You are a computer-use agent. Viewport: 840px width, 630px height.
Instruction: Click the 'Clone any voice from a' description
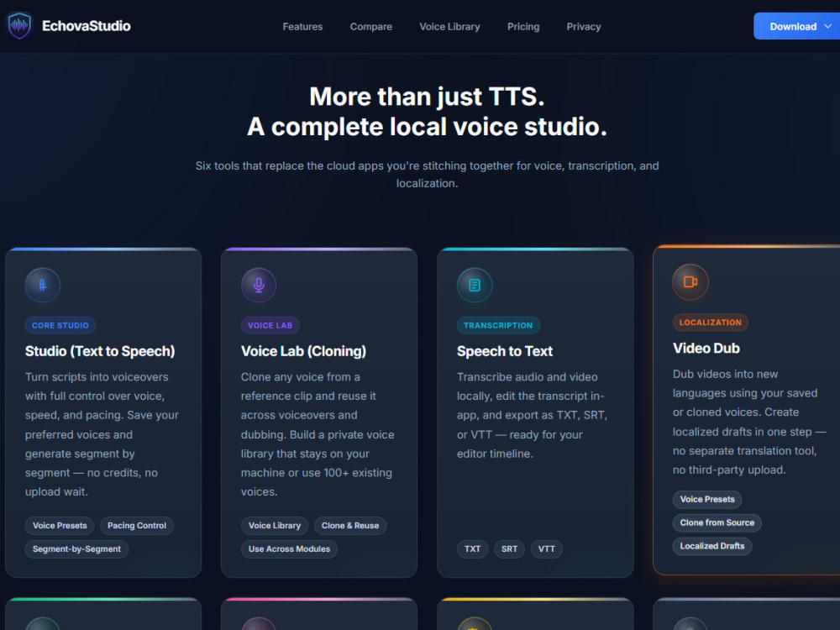point(318,434)
